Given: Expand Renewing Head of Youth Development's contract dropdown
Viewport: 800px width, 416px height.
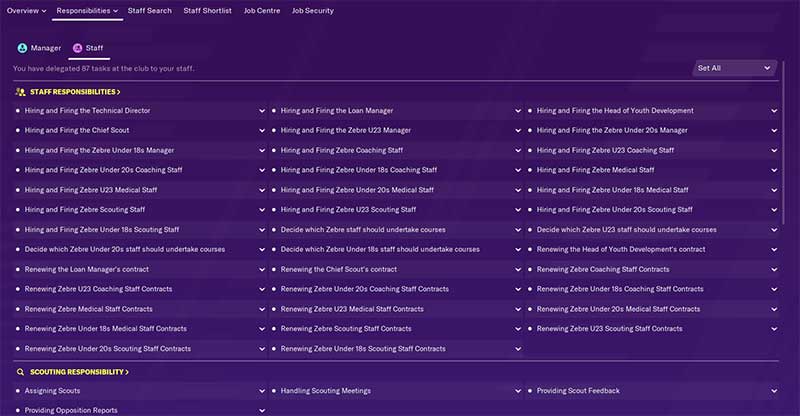Looking at the screenshot, I should [774, 250].
